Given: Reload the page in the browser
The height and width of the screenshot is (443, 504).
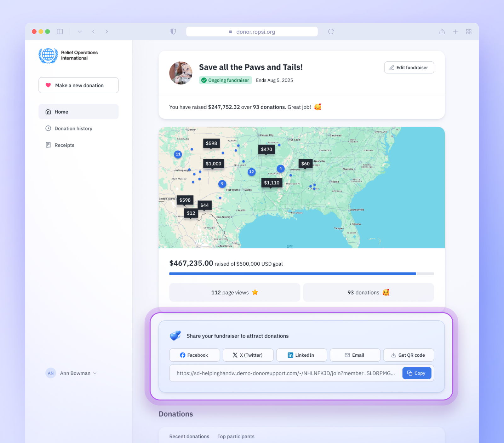Looking at the screenshot, I should pos(331,32).
